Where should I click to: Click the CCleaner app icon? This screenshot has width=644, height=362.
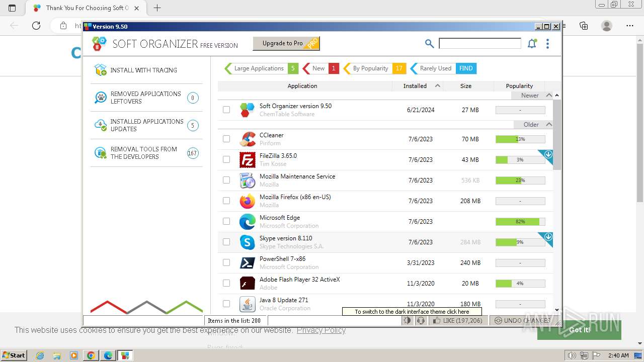pyautogui.click(x=247, y=139)
